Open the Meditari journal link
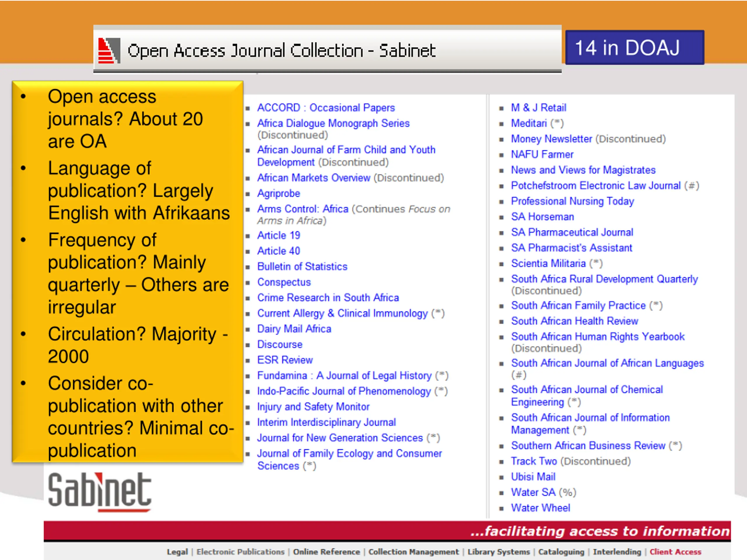 point(529,123)
